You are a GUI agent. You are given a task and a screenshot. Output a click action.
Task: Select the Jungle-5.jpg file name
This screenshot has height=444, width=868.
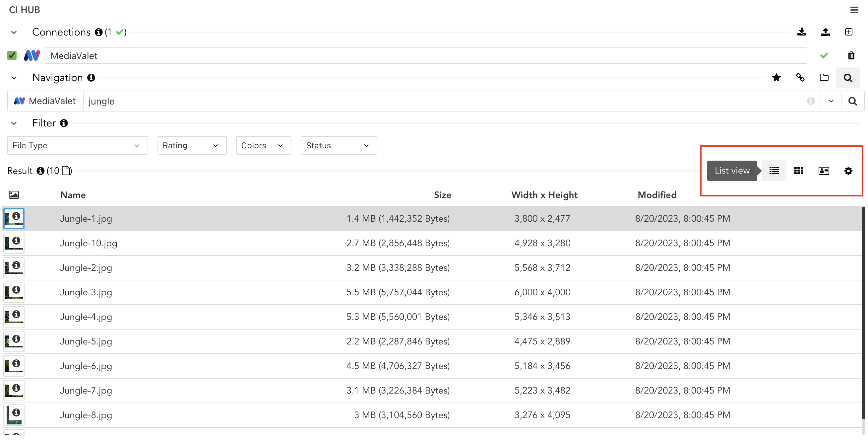[86, 341]
